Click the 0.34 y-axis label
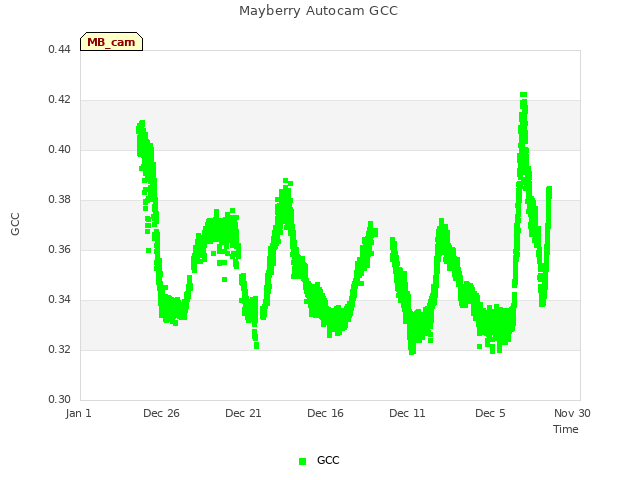 coord(59,300)
